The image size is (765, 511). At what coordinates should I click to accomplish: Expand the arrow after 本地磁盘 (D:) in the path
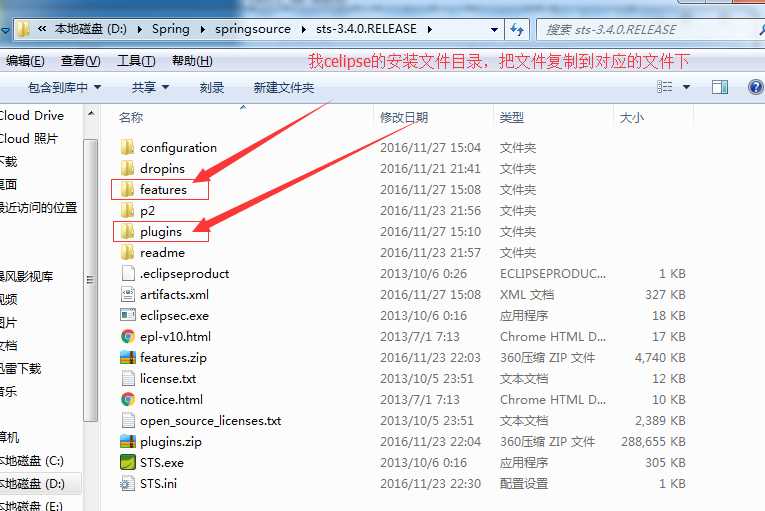pos(140,29)
